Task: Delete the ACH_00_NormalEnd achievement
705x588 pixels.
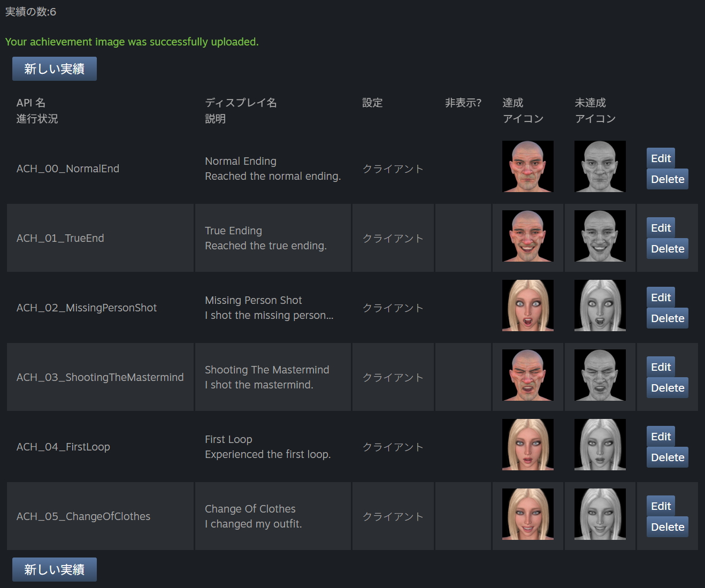Action: pyautogui.click(x=667, y=179)
